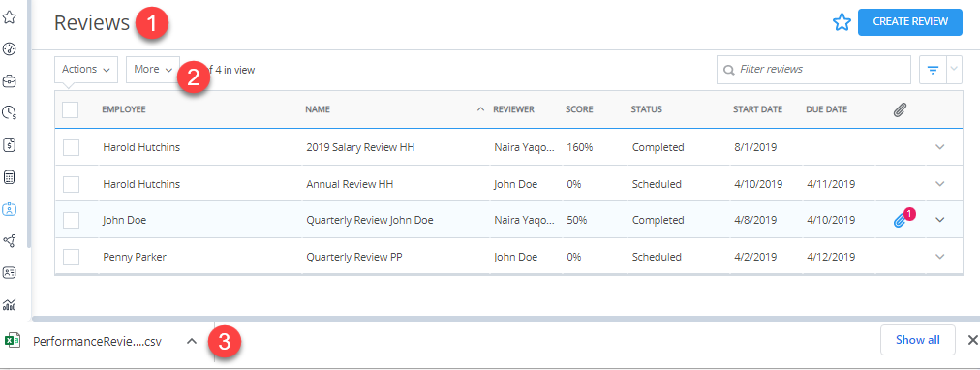Click the Reviews page heading

91,23
